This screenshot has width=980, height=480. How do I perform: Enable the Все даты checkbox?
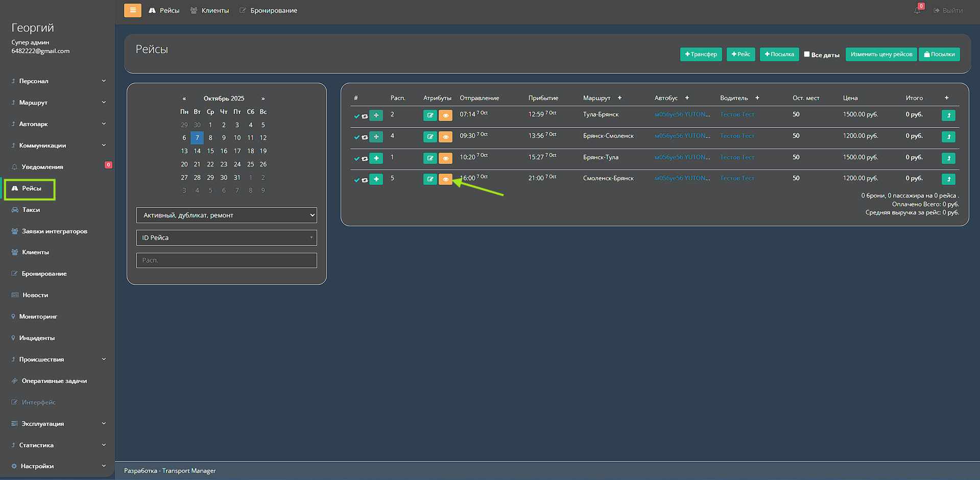pos(807,54)
